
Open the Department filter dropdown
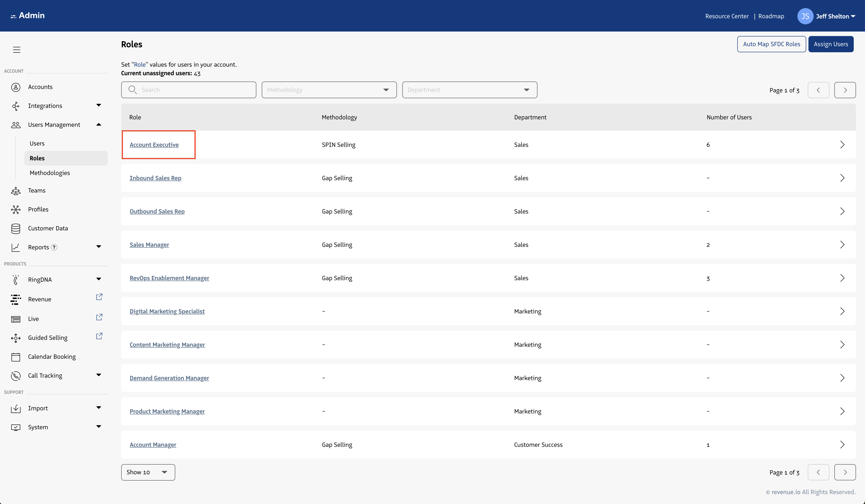click(x=469, y=90)
